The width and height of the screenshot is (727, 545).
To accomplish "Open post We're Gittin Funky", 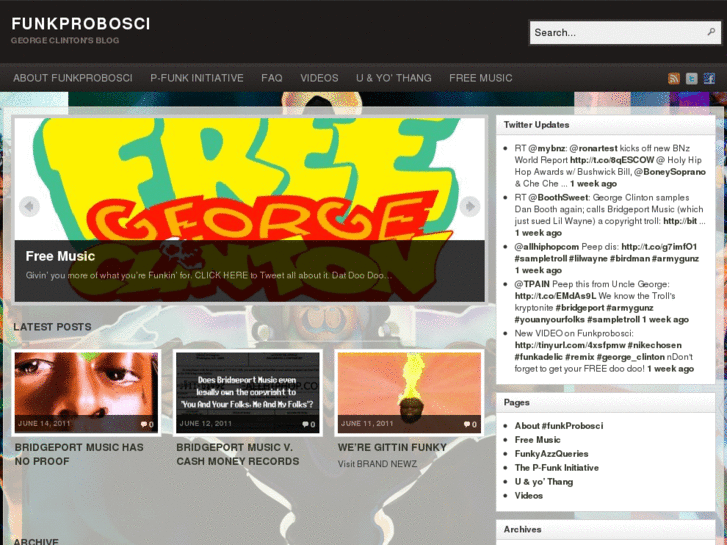I will (x=392, y=447).
